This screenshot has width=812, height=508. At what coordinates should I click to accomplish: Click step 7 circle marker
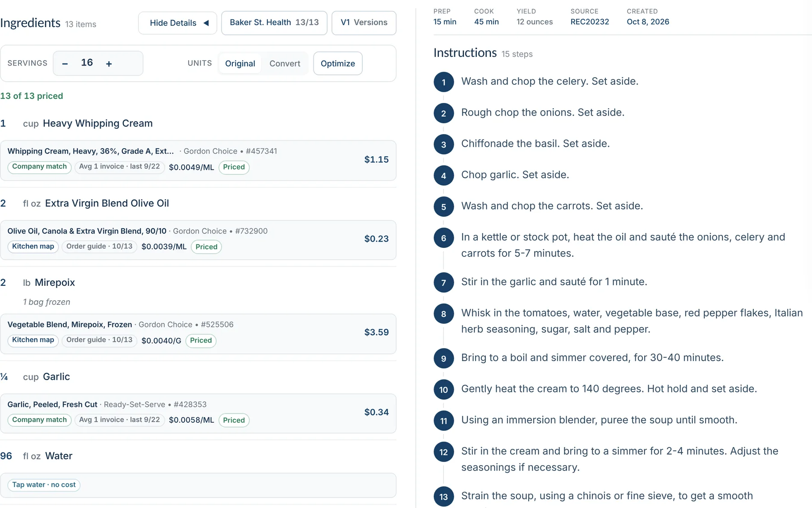[444, 283]
